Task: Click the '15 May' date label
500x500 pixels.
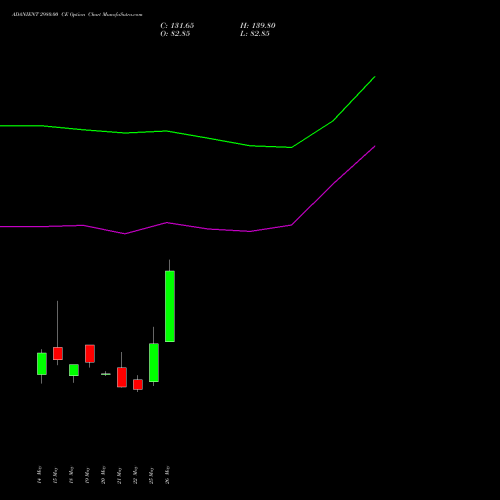Action: (55, 475)
